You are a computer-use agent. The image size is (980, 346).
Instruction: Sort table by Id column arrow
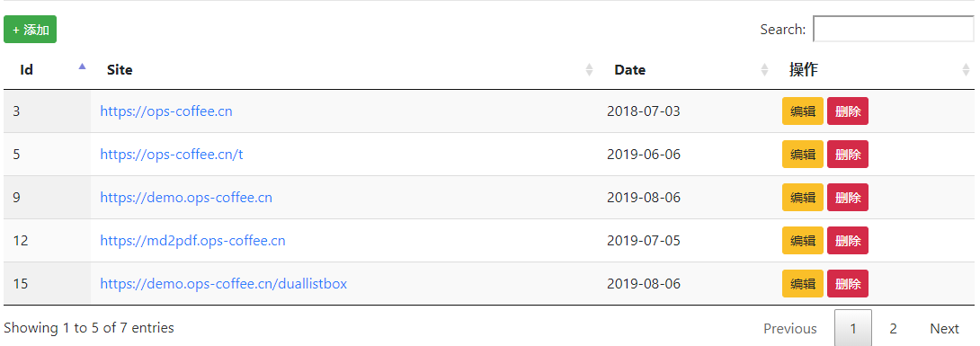pos(82,67)
